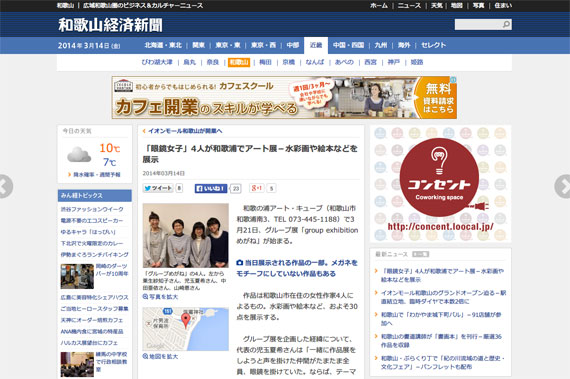Click the group photo of four women
Viewport: 570px width, 379px height.
186,235
